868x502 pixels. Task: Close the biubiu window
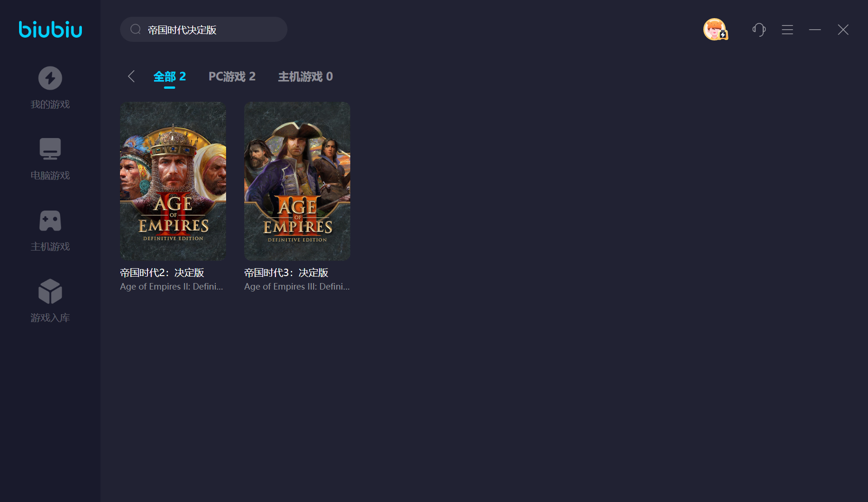[843, 30]
